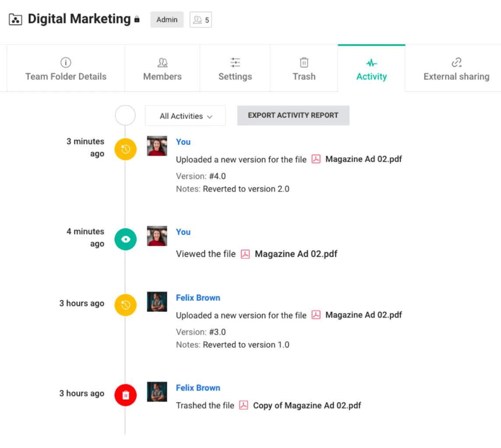Click the team folder icon beside Digital Marketing
The width and height of the screenshot is (501, 448).
(15, 20)
